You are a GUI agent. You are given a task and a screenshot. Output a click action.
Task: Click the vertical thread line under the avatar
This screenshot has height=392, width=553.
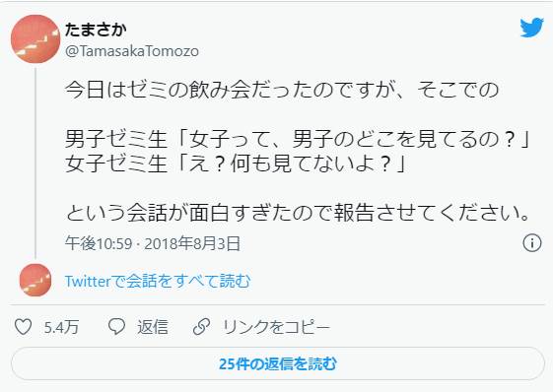pyautogui.click(x=35, y=163)
